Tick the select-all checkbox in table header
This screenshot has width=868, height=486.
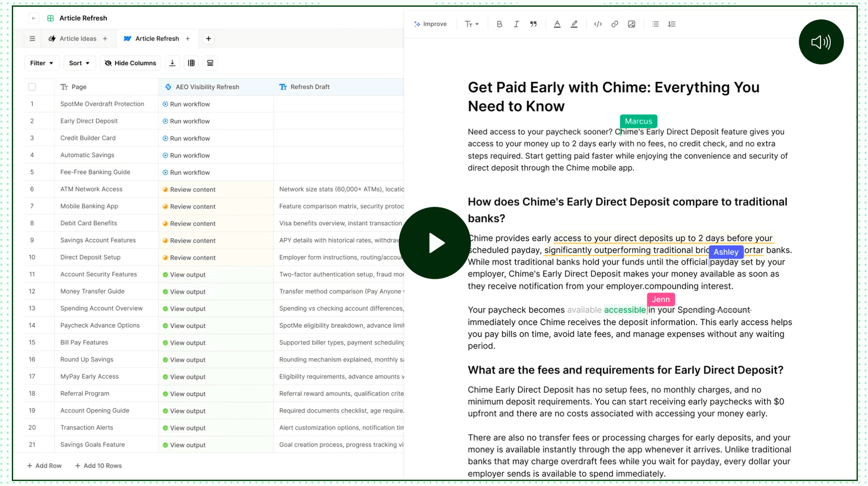point(32,87)
